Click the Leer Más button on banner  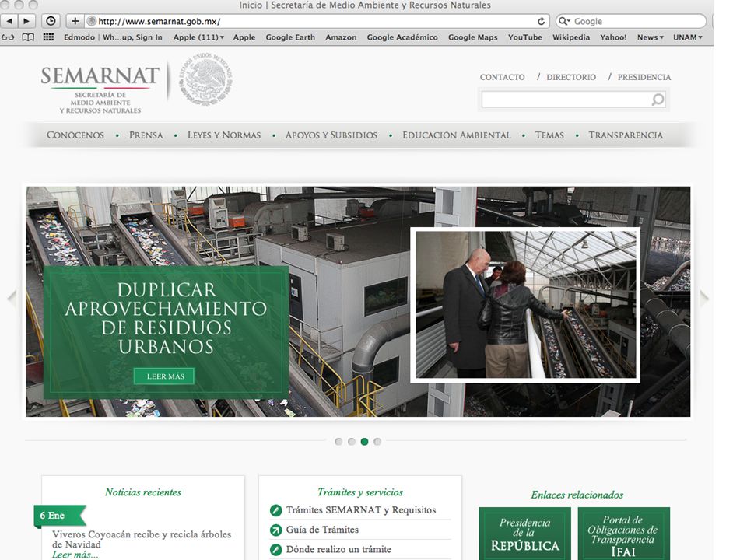[x=165, y=376]
